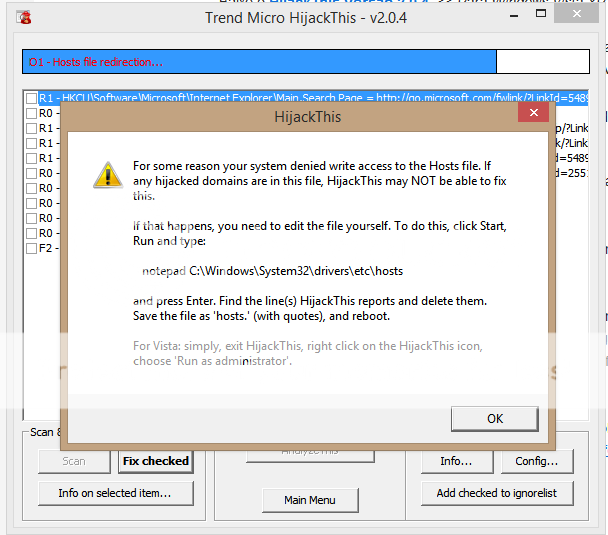Screen dimensions: 608x535
Task: Open Info on selected item…
Action: point(115,493)
